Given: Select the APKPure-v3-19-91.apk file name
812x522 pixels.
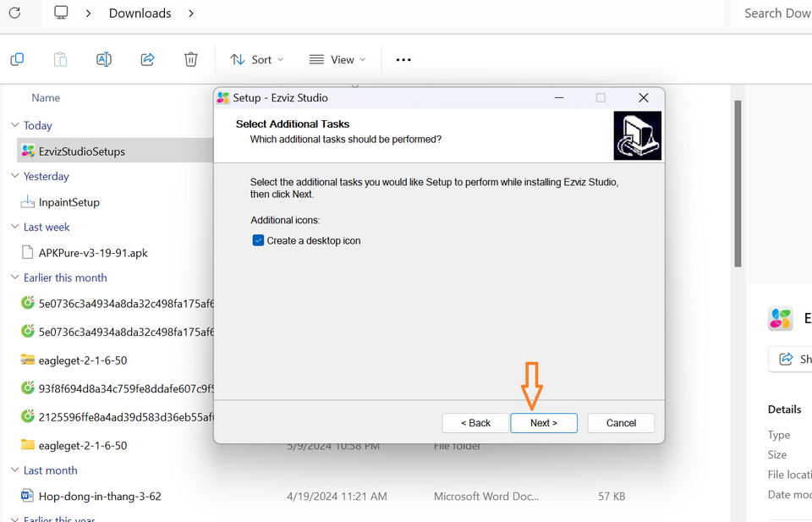Looking at the screenshot, I should pyautogui.click(x=93, y=253).
